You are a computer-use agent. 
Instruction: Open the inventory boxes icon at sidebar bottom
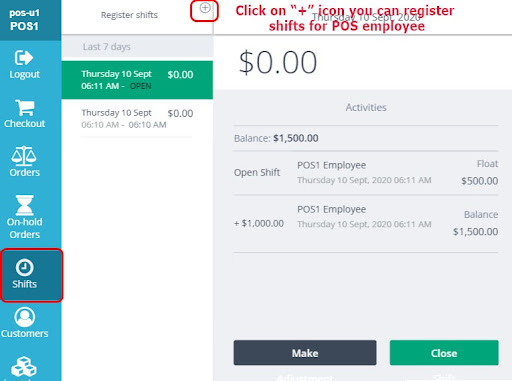tap(24, 367)
